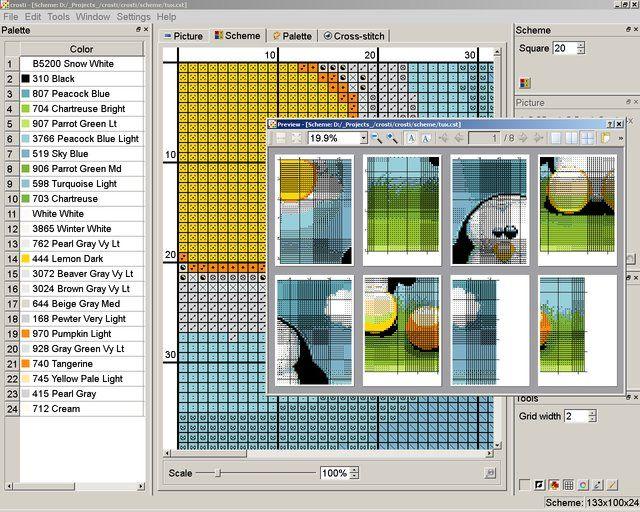Click fit-to-window icon in Preview toolbar
The image size is (640, 512).
click(x=296, y=138)
